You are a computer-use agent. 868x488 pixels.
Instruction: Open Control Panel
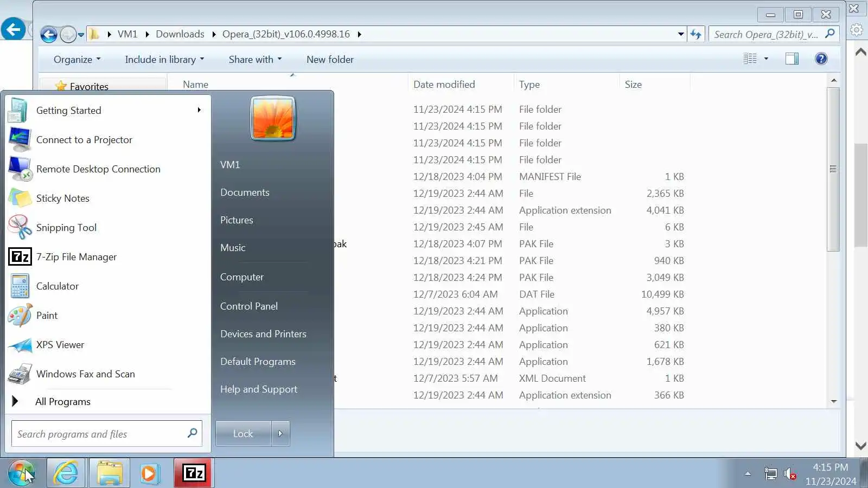pyautogui.click(x=249, y=306)
